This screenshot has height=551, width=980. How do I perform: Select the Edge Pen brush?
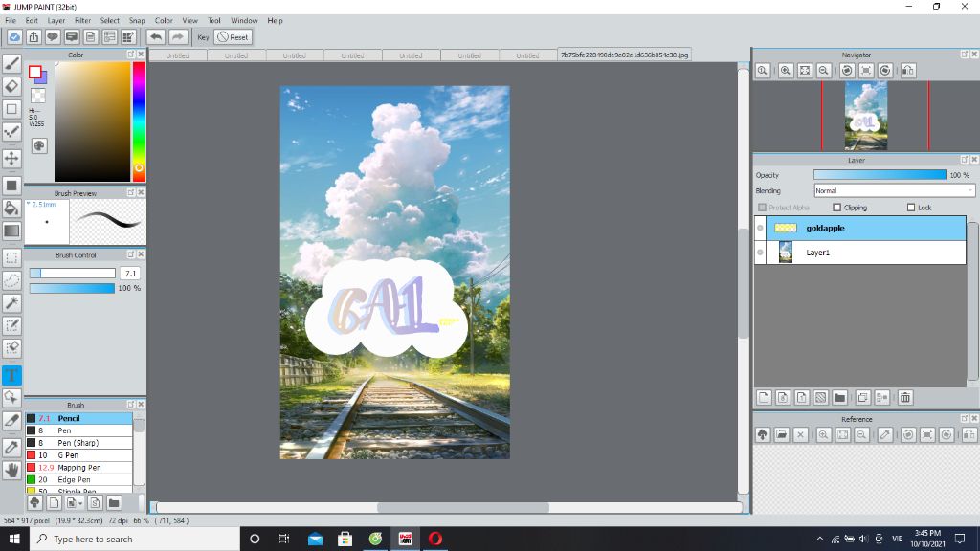78,480
